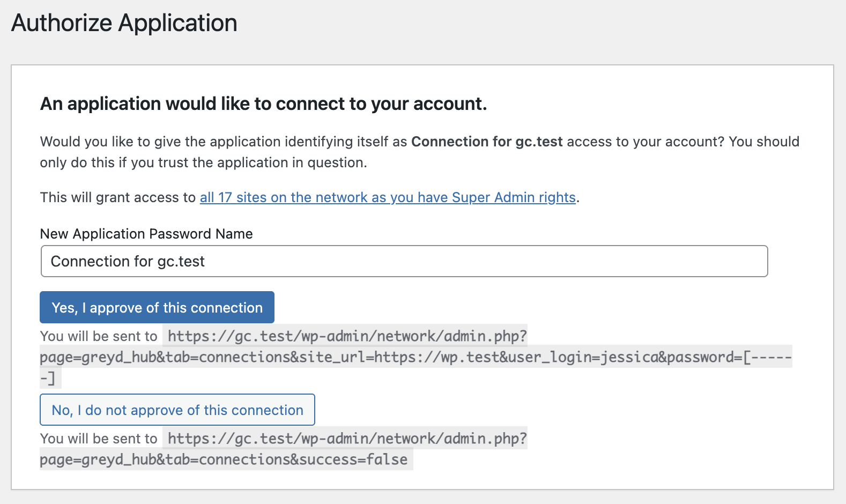846x504 pixels.
Task: Click the approval redirect URL's first line
Action: tap(347, 336)
